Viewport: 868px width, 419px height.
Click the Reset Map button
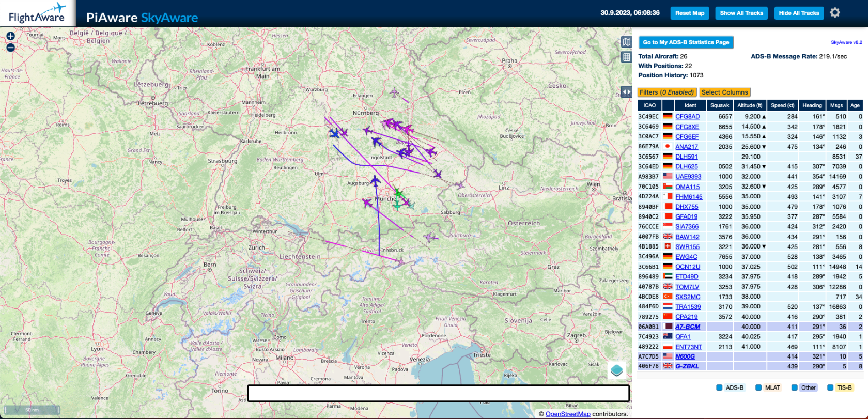pos(690,13)
